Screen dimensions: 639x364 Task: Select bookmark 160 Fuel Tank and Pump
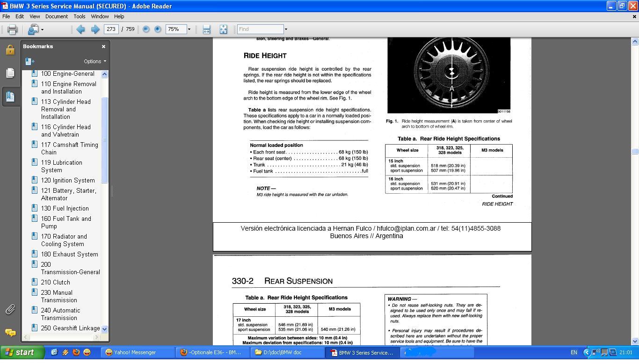(66, 222)
